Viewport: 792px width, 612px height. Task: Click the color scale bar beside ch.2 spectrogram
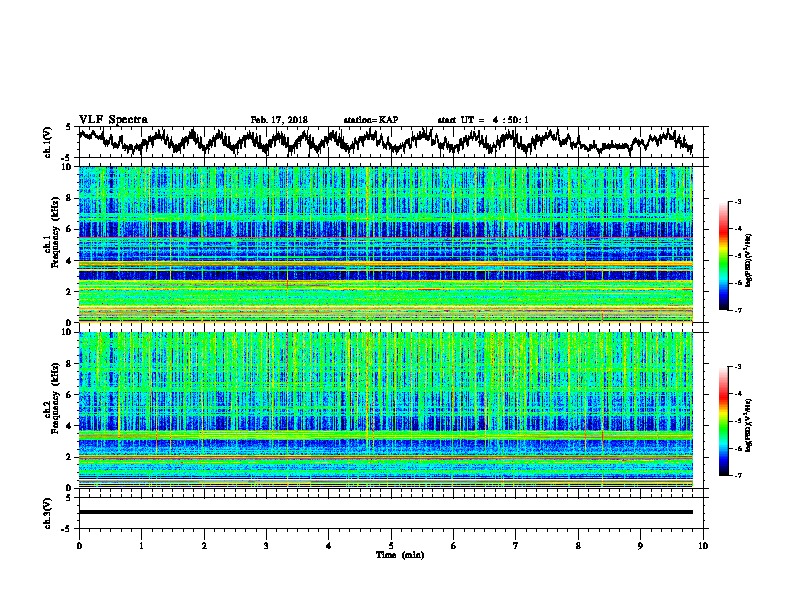(x=723, y=421)
